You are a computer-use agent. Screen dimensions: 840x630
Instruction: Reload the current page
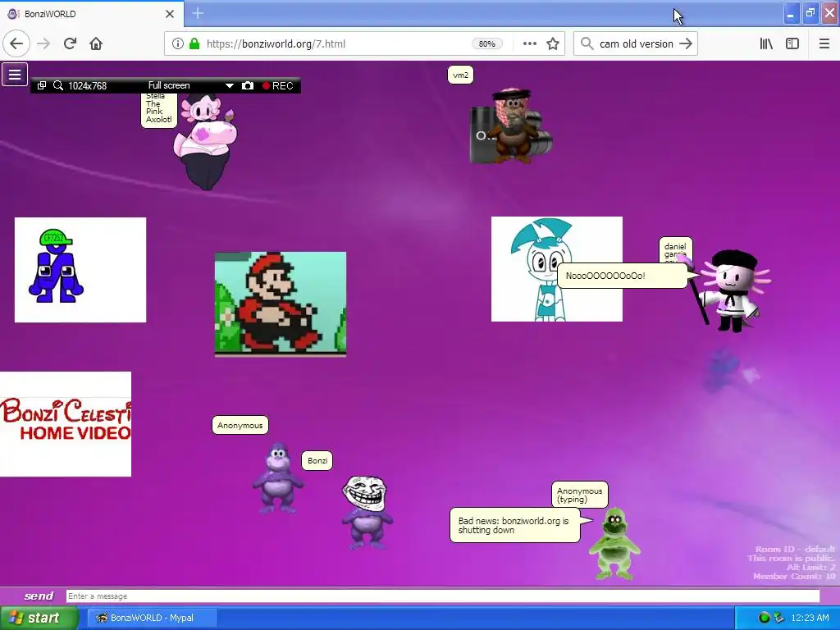click(x=70, y=44)
